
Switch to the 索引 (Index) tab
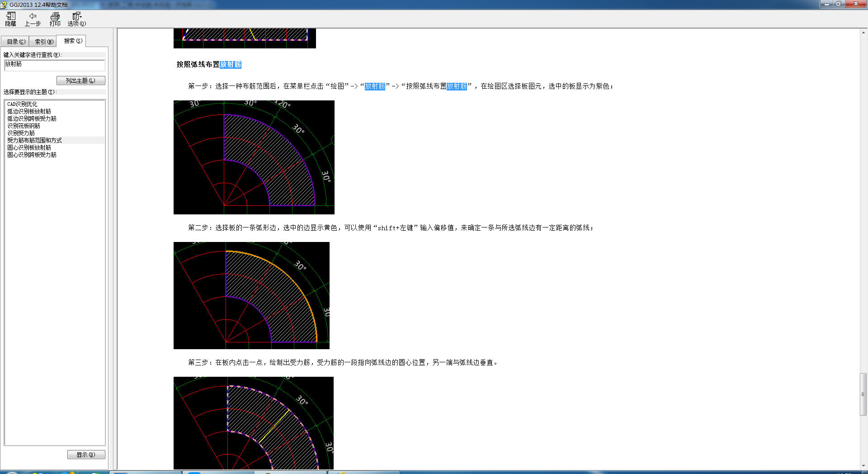click(44, 42)
